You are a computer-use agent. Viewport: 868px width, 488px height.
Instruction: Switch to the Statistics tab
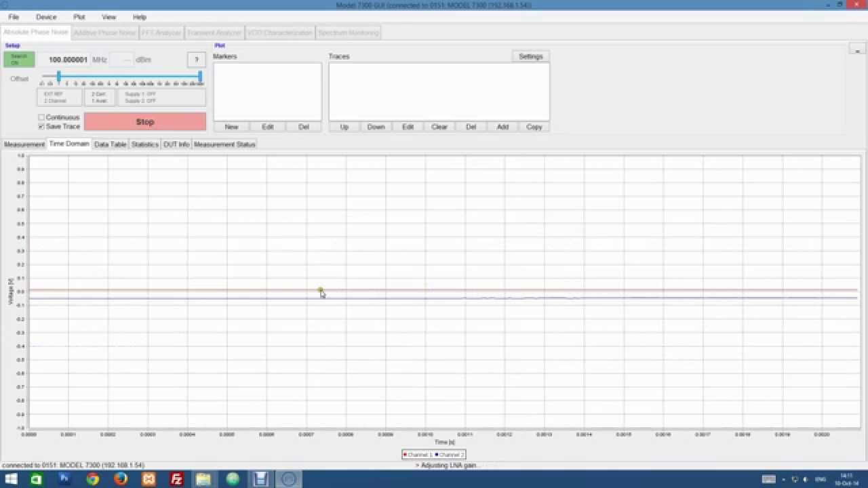[x=144, y=144]
